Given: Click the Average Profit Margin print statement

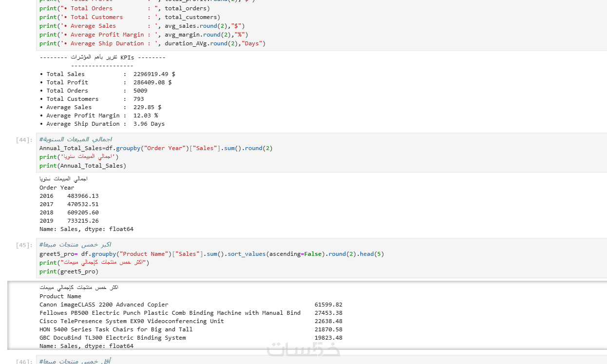Looking at the screenshot, I should [144, 35].
